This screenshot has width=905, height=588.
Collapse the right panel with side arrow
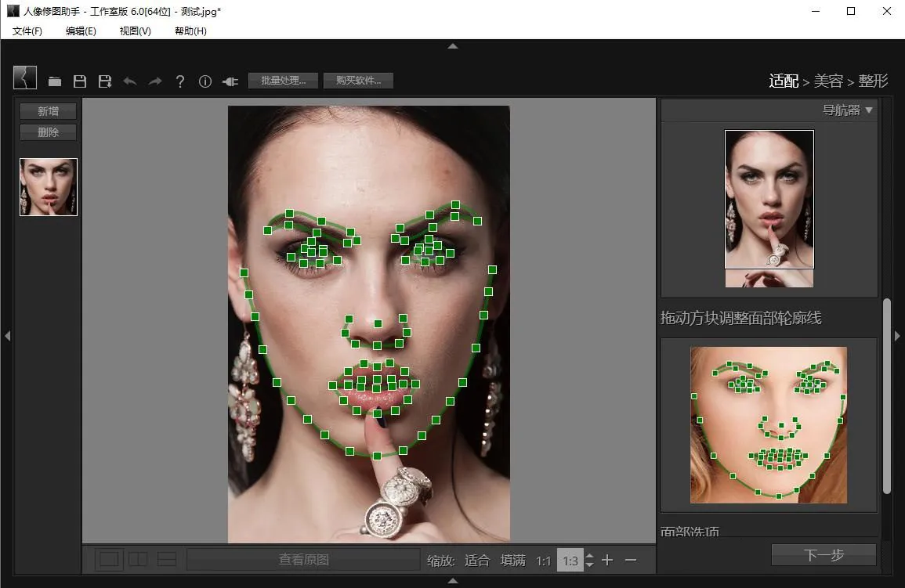click(898, 336)
